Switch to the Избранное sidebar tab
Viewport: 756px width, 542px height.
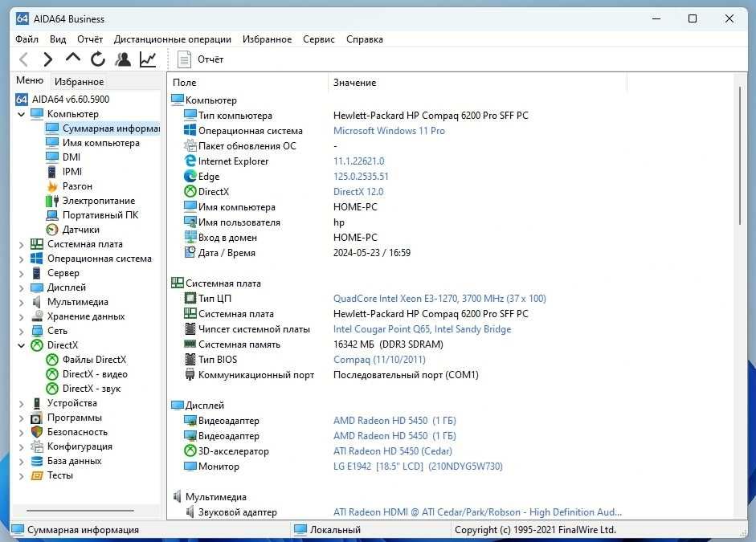(x=79, y=81)
